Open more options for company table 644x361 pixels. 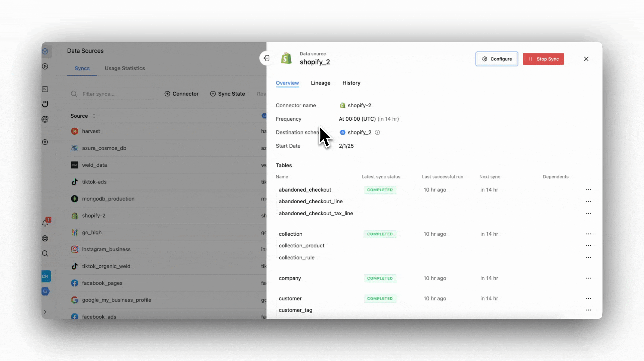pos(588,278)
